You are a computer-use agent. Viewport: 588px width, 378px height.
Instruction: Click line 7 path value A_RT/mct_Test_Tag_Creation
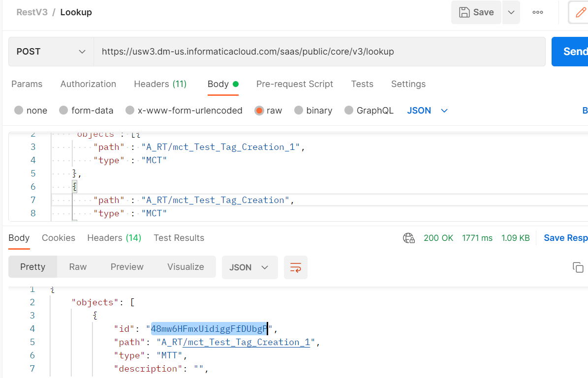coord(215,200)
